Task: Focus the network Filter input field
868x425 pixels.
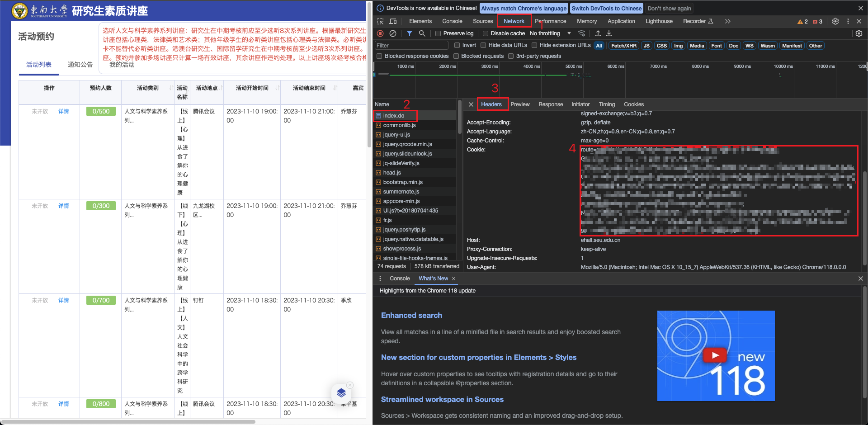Action: [411, 45]
